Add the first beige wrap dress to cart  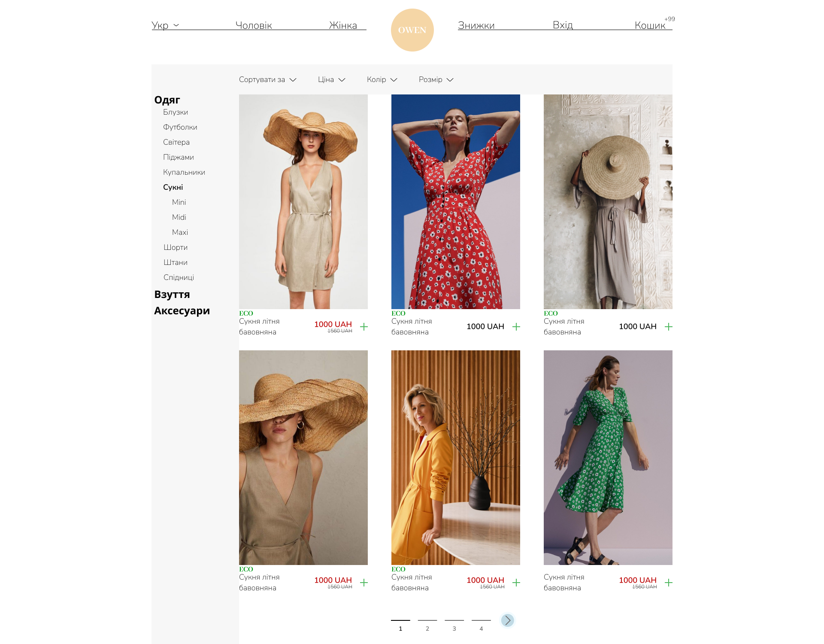pos(364,327)
